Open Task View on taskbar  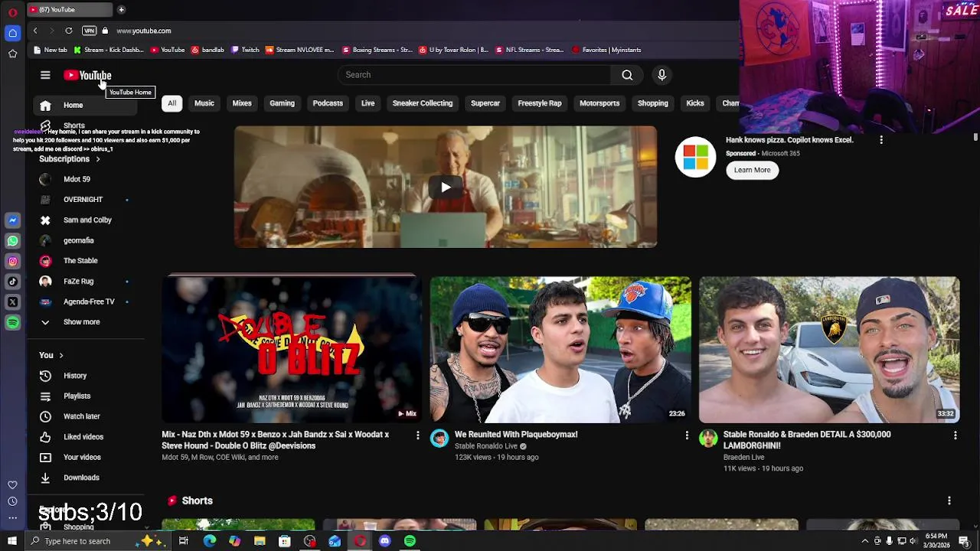183,541
